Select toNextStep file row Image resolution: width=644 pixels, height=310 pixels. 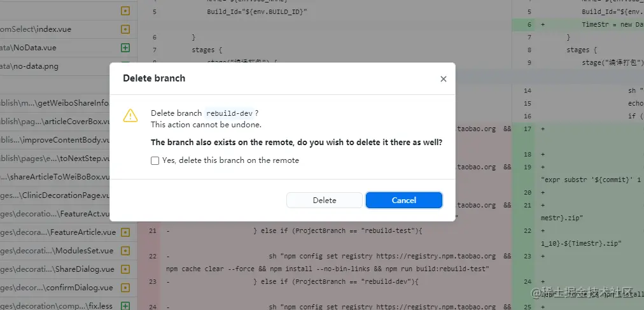(55, 159)
